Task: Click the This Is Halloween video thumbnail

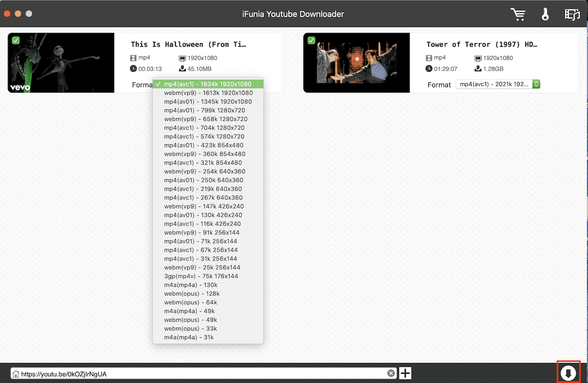Action: tap(61, 63)
